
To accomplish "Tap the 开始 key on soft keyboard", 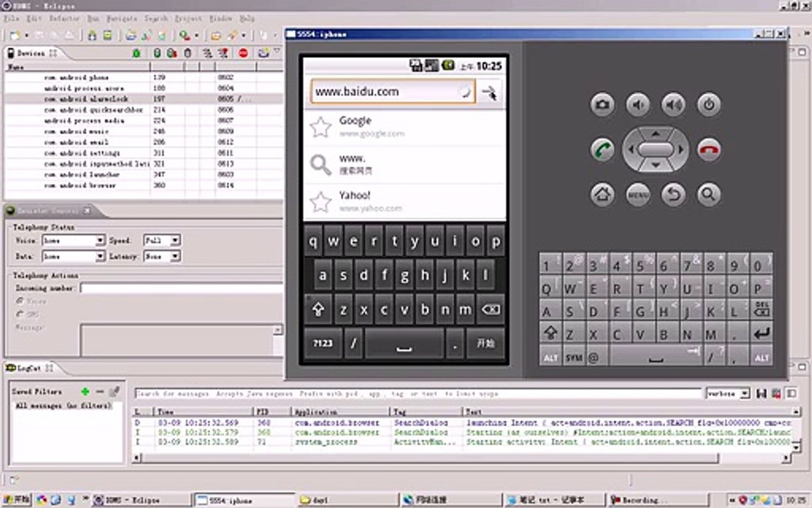I will pos(485,343).
